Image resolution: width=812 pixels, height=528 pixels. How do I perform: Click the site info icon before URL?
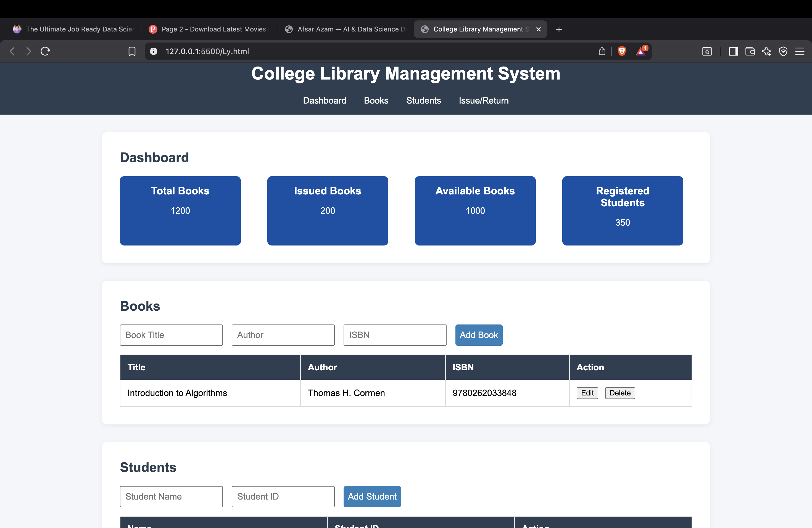coord(153,51)
